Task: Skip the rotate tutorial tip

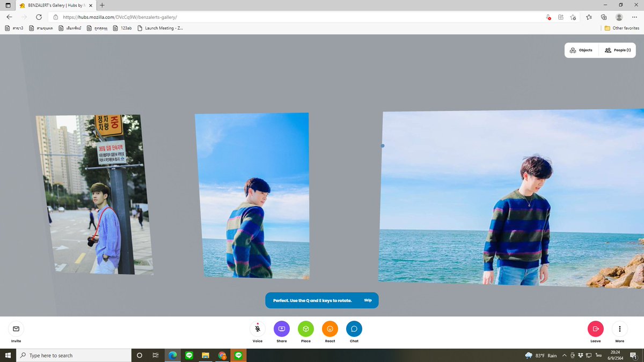Action: [368, 300]
